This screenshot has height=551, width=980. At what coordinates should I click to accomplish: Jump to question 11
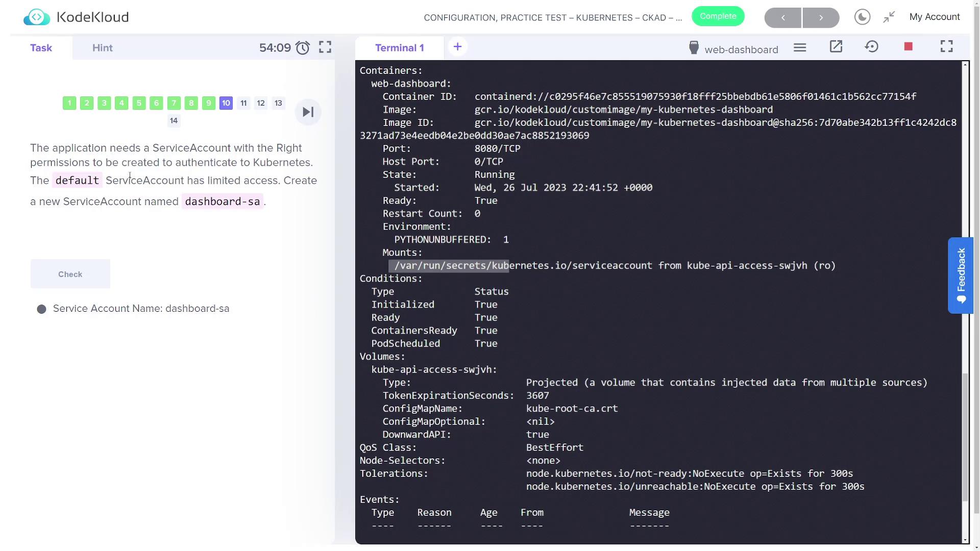click(x=243, y=103)
